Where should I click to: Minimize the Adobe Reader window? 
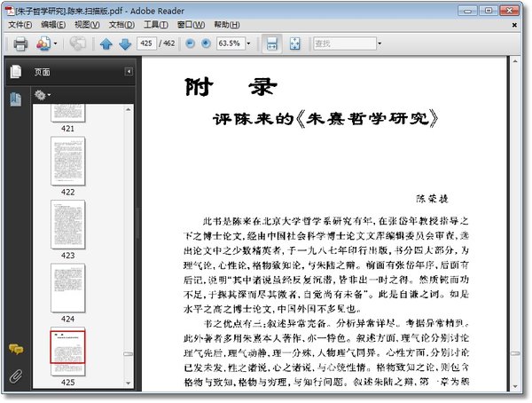click(x=468, y=11)
